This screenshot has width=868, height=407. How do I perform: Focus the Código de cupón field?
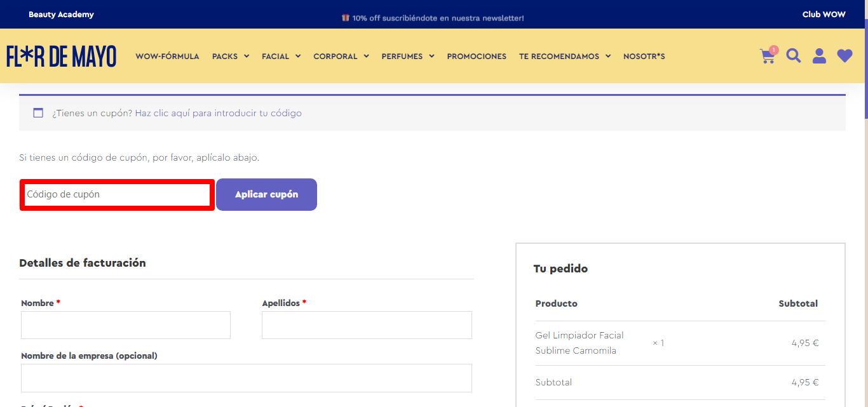(x=117, y=194)
